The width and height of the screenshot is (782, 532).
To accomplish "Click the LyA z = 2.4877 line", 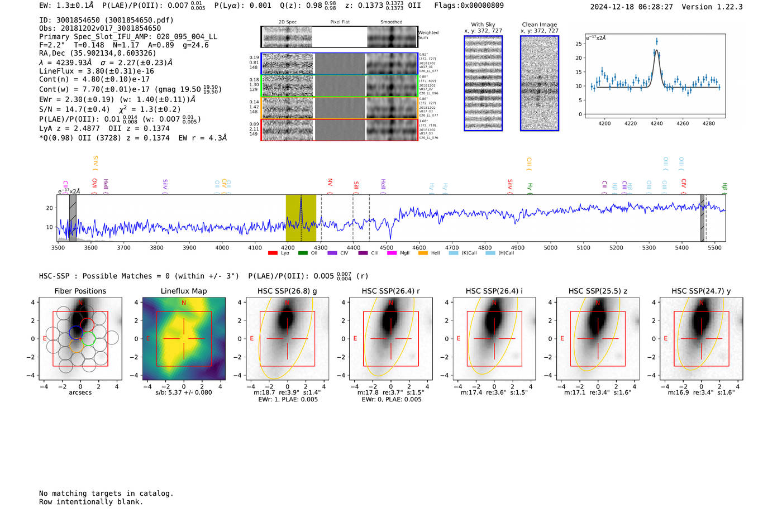I will pos(104,128).
